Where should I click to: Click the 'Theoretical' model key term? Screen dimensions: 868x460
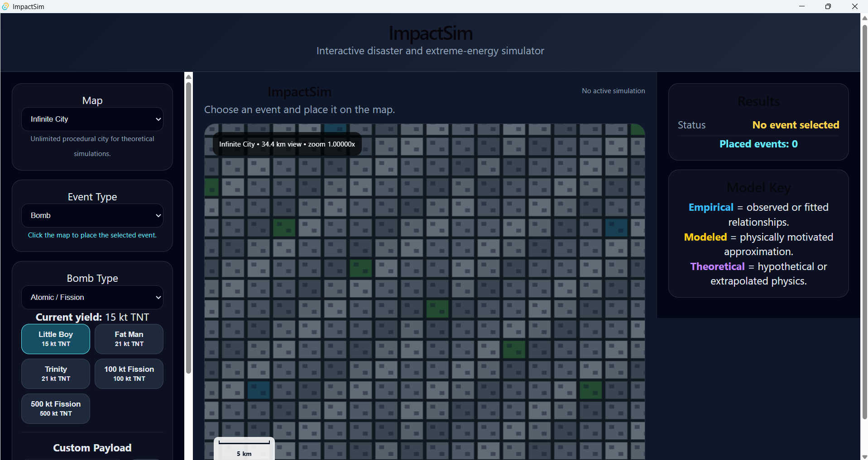[717, 266]
